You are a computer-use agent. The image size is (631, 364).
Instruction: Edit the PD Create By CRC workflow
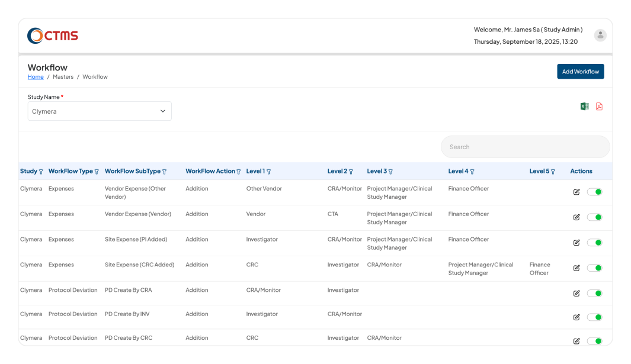click(576, 341)
